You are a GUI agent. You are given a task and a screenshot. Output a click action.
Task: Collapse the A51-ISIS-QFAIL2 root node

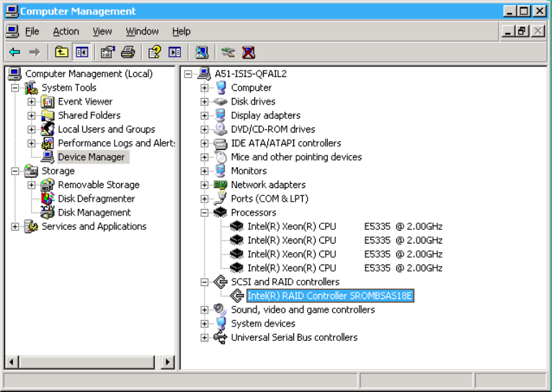[x=188, y=74]
